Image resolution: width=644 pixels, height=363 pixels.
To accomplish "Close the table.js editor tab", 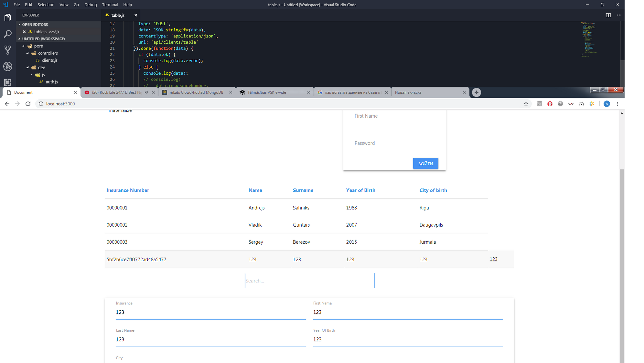I will [136, 15].
